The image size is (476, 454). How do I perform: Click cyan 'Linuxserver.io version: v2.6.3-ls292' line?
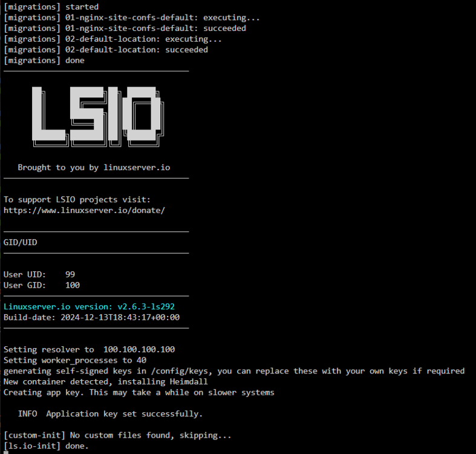coord(89,307)
